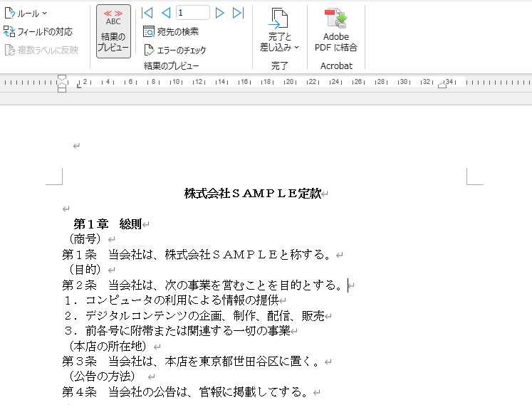Click the right indent marker on ruler
Viewport: 532px width, 405px height.
[442, 85]
